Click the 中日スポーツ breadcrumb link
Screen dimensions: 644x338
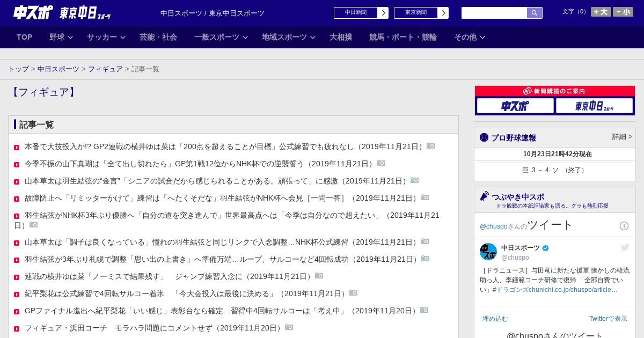pos(58,69)
